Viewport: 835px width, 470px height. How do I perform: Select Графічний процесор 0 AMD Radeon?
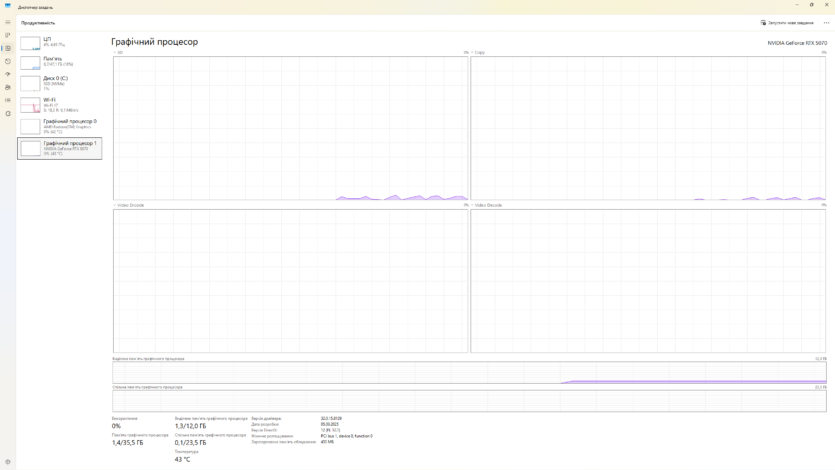coord(59,126)
